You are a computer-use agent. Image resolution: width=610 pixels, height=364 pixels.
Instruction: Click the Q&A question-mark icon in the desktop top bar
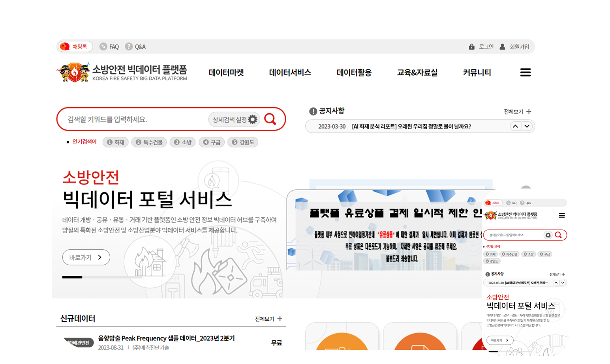(x=129, y=47)
